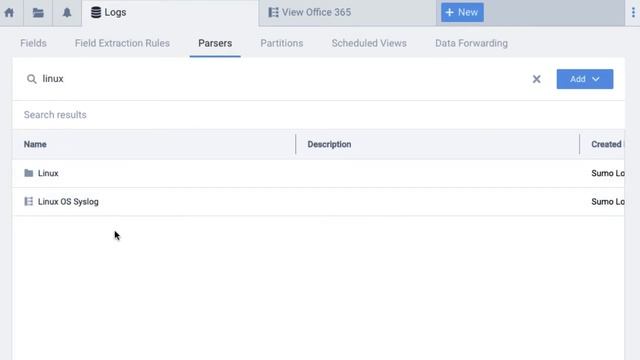Click the Description column header
The height and width of the screenshot is (360, 640).
pyautogui.click(x=329, y=144)
